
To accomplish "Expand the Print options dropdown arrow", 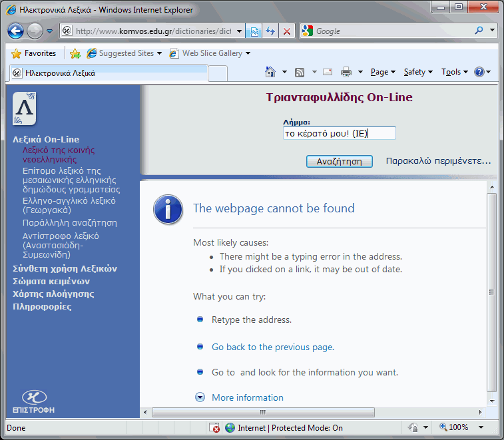I will point(360,72).
